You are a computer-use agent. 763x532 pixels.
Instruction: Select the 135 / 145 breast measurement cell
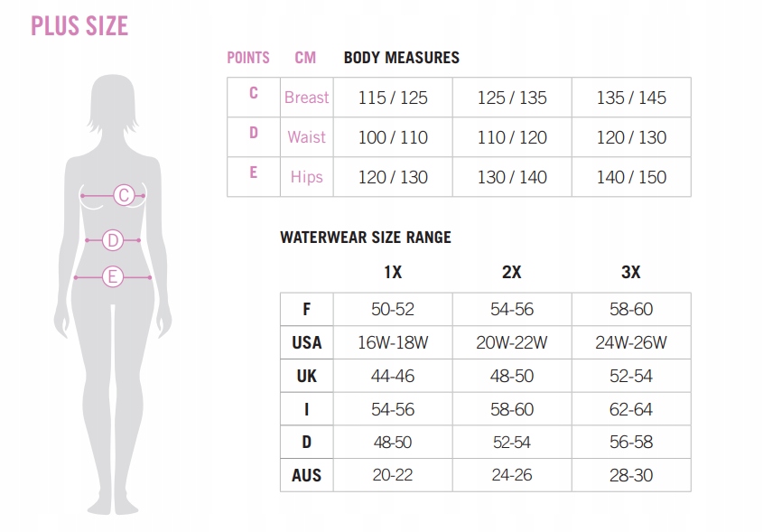(x=631, y=98)
